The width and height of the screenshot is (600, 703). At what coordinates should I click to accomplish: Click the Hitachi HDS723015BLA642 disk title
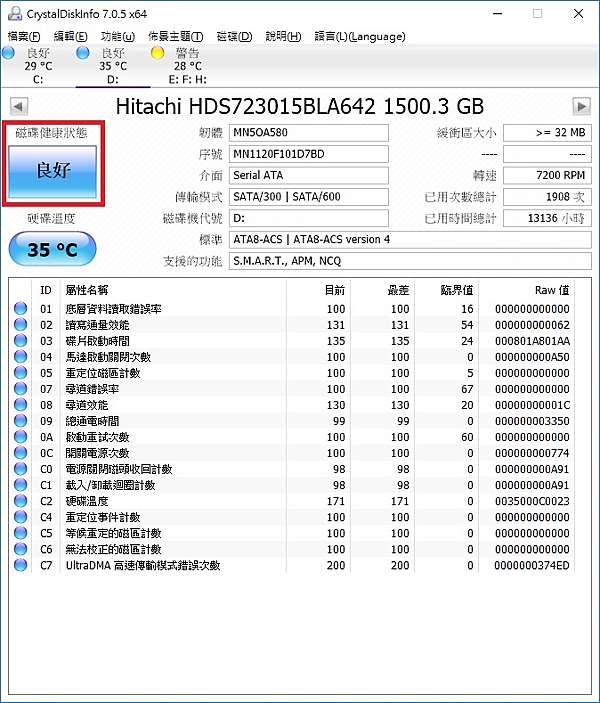[x=300, y=107]
